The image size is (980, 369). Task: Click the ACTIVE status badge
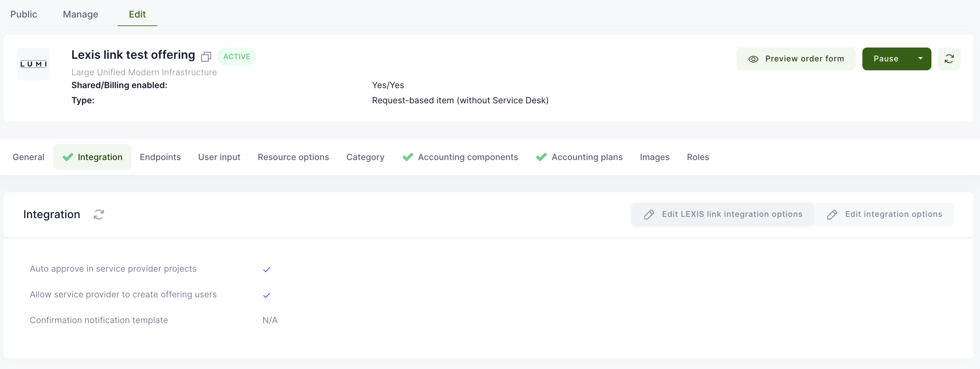click(236, 57)
